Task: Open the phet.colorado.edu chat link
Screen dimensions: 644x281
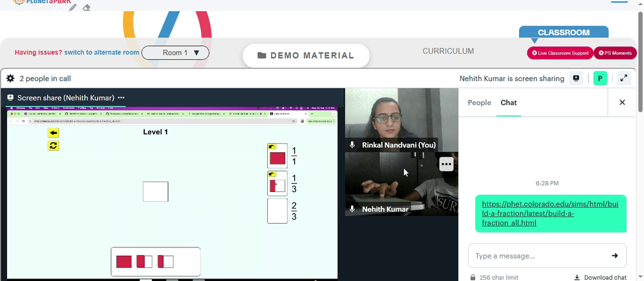Action: [550, 213]
